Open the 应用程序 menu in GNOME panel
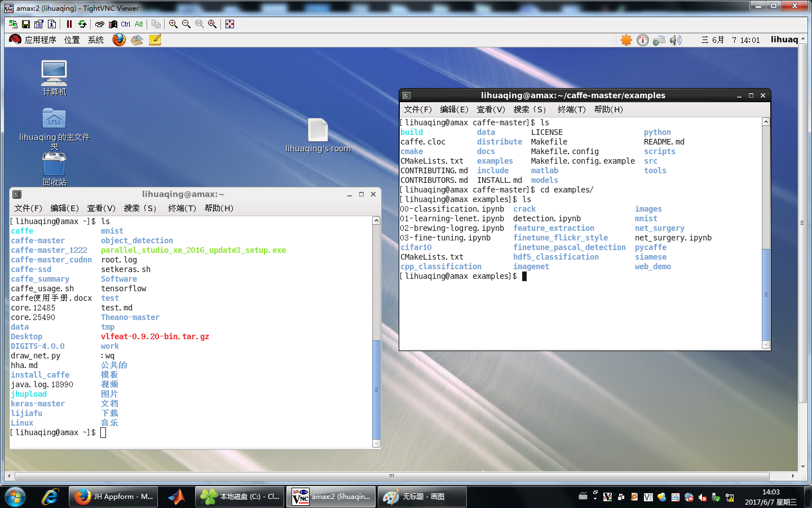The height and width of the screenshot is (508, 812). [40, 40]
